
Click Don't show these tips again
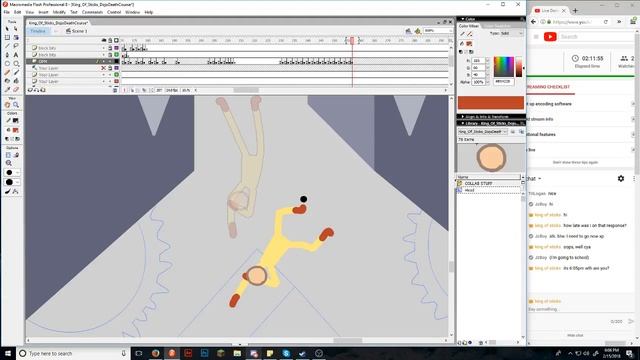(x=575, y=162)
